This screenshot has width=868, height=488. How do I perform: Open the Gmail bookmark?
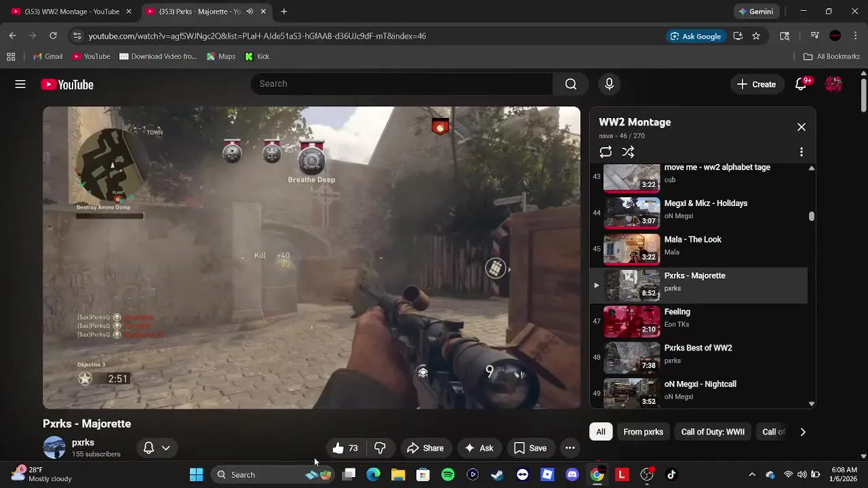point(47,57)
